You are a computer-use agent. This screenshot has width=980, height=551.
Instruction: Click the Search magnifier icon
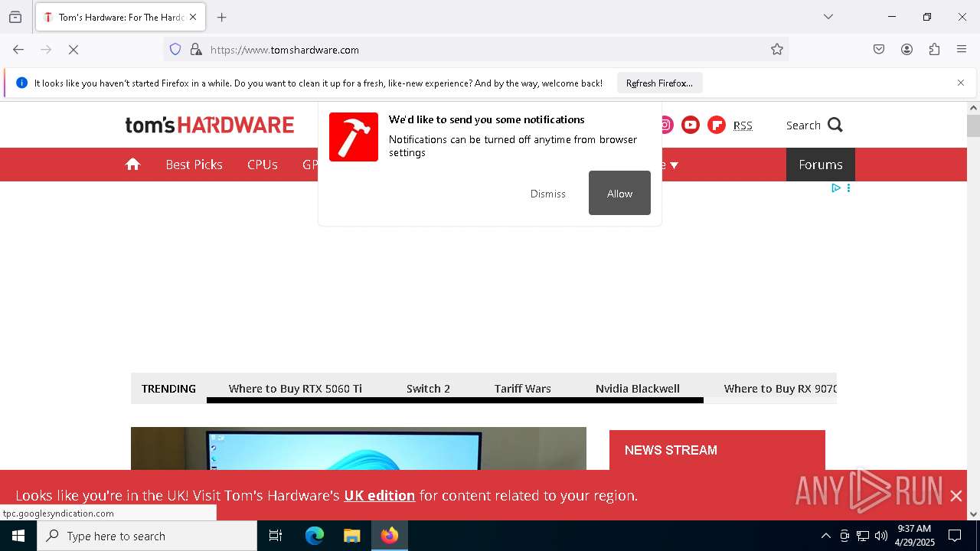(x=835, y=125)
